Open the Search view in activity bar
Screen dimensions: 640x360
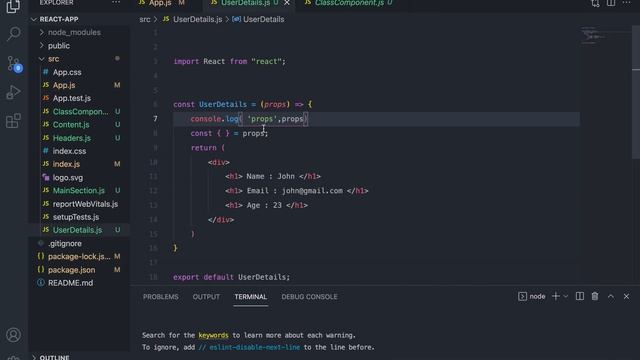13,33
